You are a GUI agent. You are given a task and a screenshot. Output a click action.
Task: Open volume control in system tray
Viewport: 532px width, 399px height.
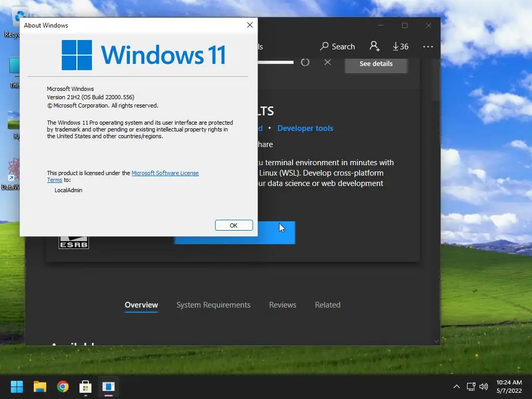click(484, 387)
